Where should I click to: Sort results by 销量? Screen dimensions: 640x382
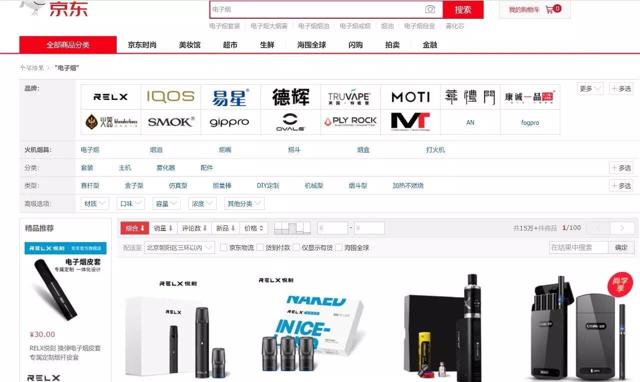pyautogui.click(x=163, y=228)
